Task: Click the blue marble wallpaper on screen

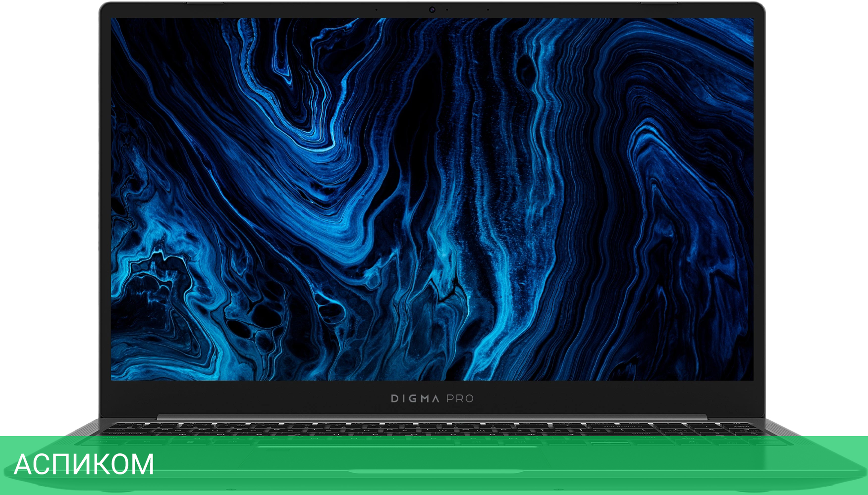Action: click(x=432, y=198)
